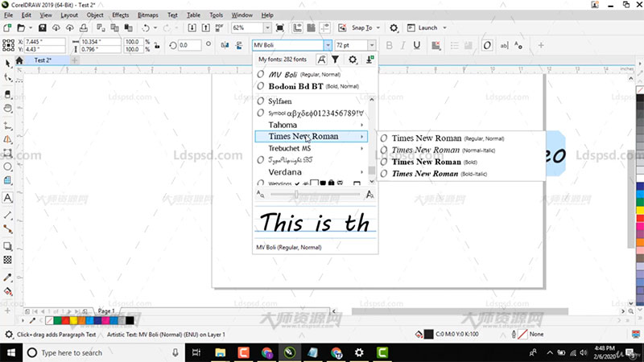Toggle Italic formatting
This screenshot has height=362, width=644.
tap(403, 45)
